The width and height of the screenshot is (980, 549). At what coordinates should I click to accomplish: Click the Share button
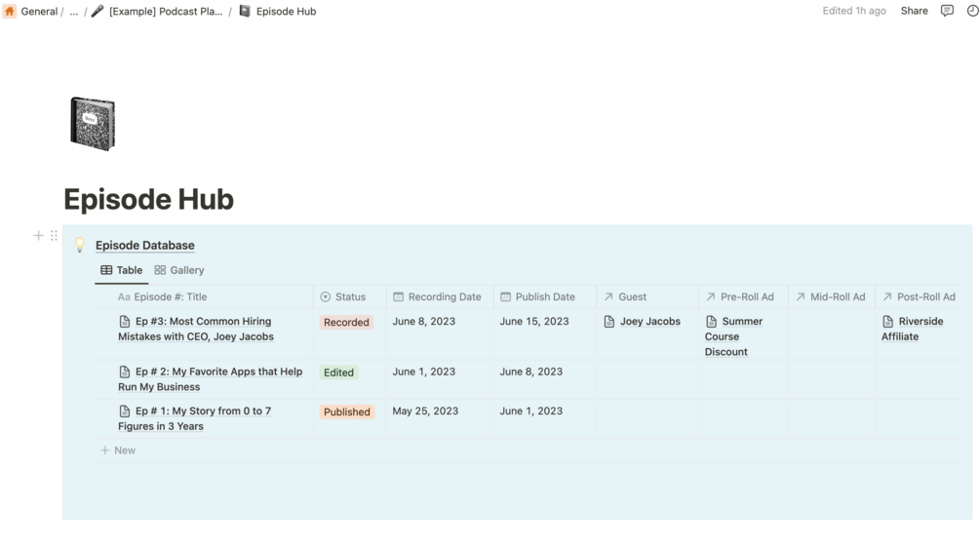(914, 11)
